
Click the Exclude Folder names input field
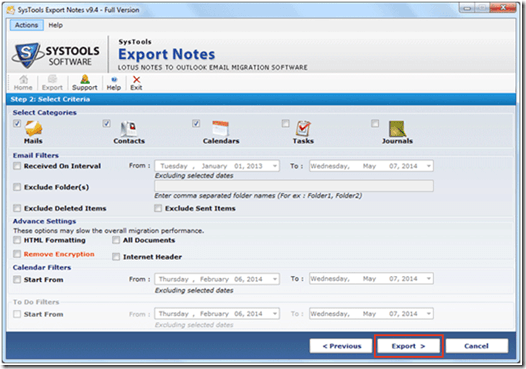pos(294,186)
